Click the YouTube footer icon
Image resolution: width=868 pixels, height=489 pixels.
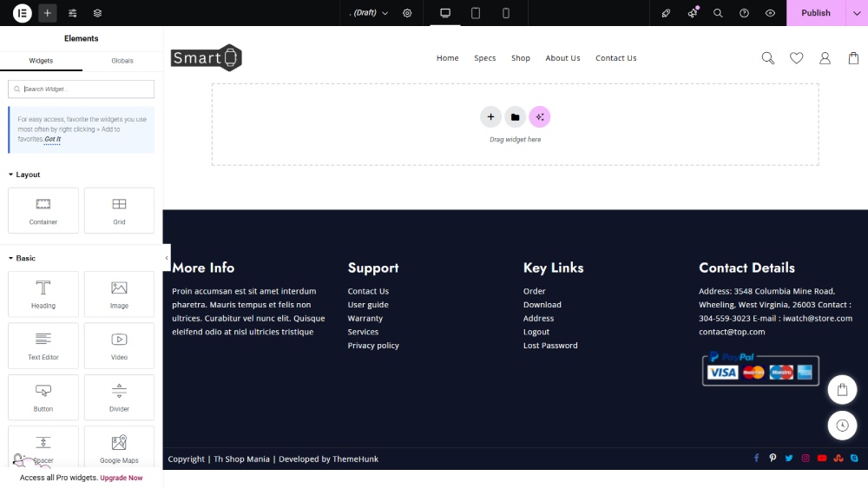coord(822,458)
